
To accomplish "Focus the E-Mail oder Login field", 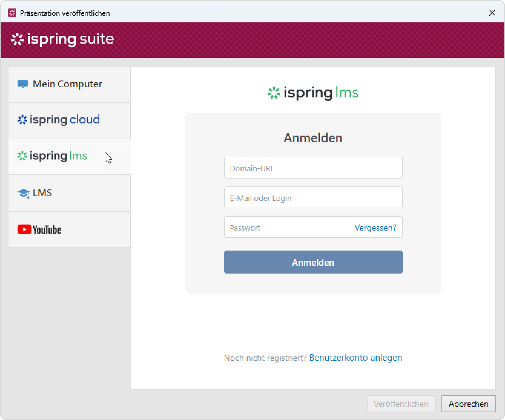I will [x=313, y=197].
